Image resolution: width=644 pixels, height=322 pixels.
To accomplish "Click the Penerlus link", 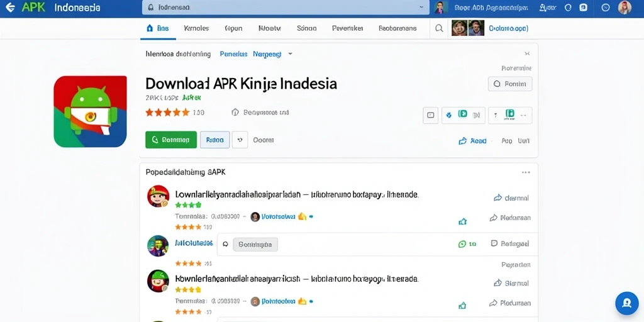I will pyautogui.click(x=233, y=54).
